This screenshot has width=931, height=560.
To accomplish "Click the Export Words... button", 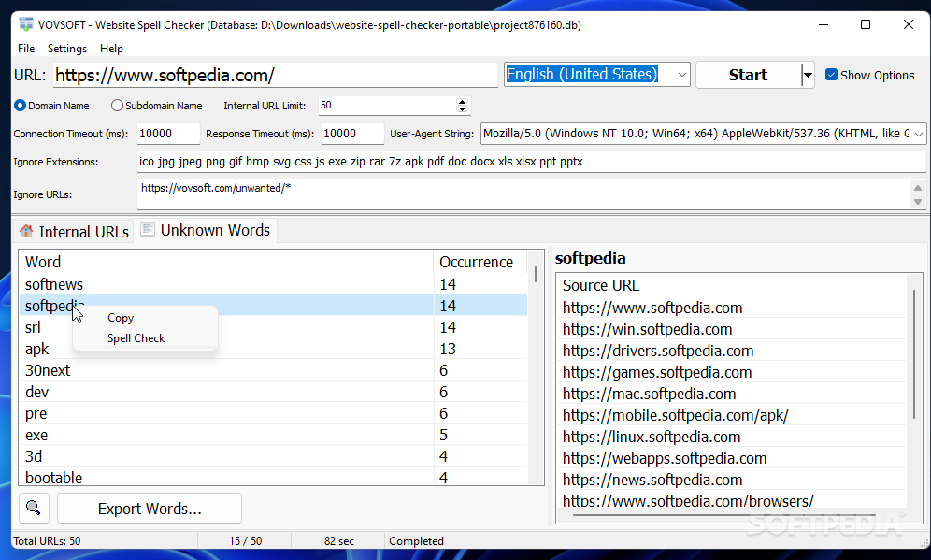I will [x=150, y=509].
